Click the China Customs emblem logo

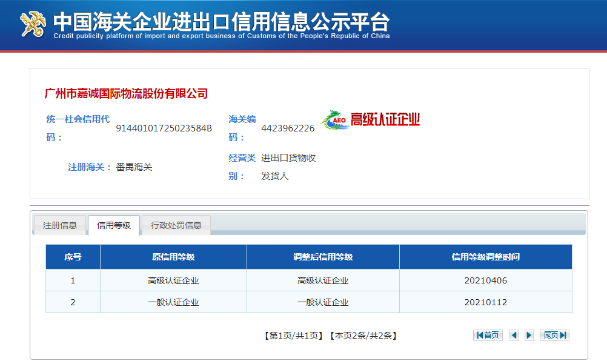pos(33,23)
